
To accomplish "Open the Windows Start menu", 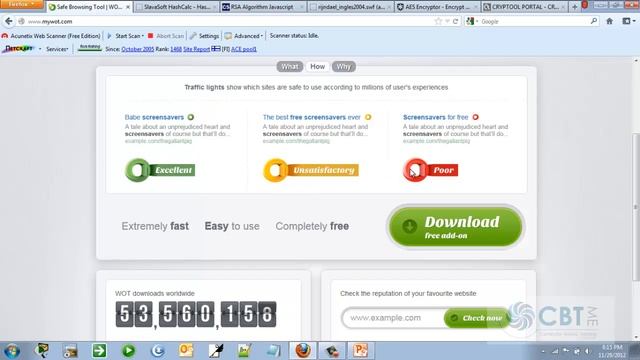I will (x=11, y=351).
